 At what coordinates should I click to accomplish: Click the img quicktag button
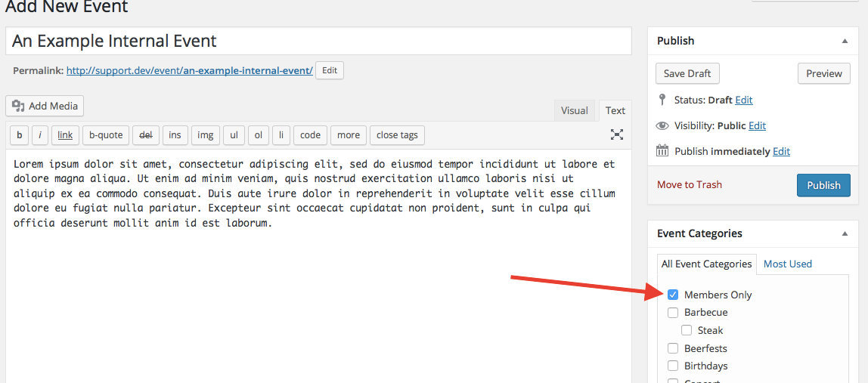point(205,135)
